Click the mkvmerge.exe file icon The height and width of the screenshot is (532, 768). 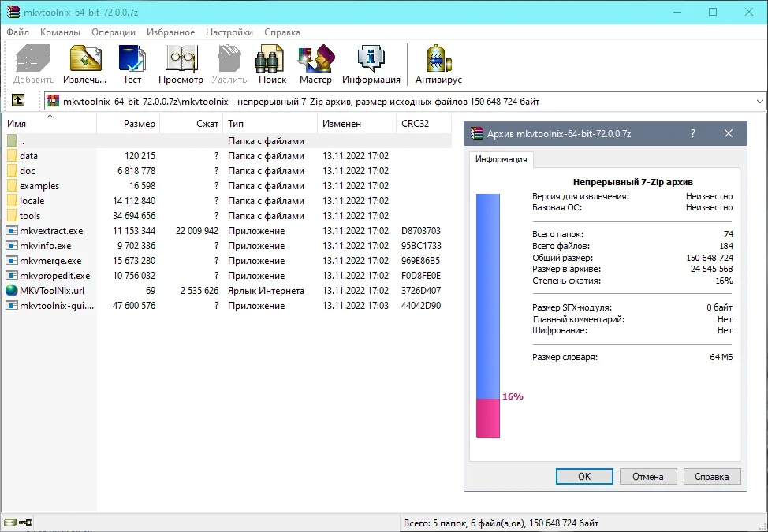[12, 261]
